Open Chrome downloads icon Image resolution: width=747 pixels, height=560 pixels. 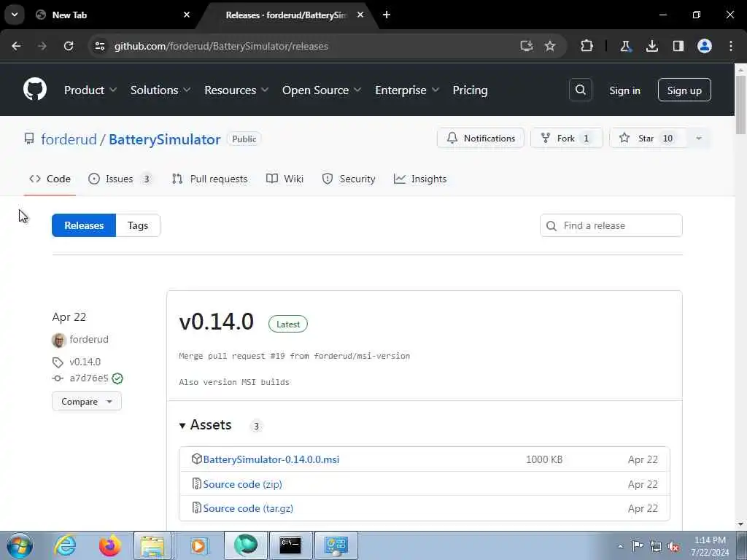(651, 46)
